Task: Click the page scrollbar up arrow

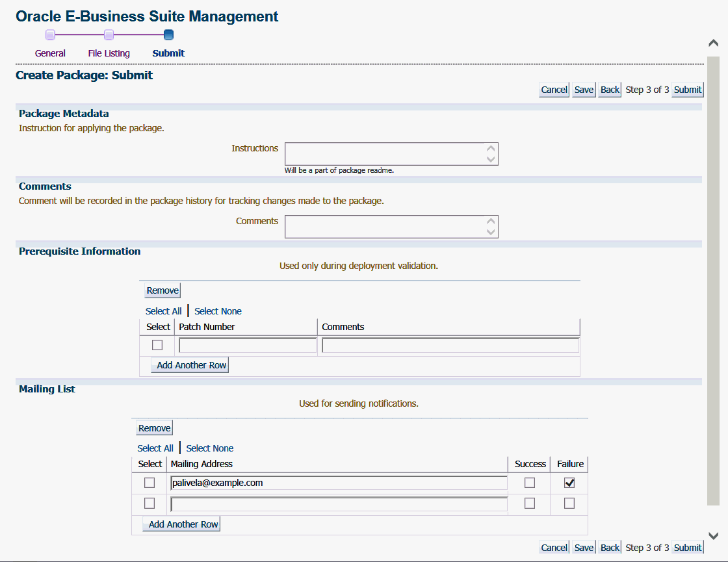Action: pos(714,43)
